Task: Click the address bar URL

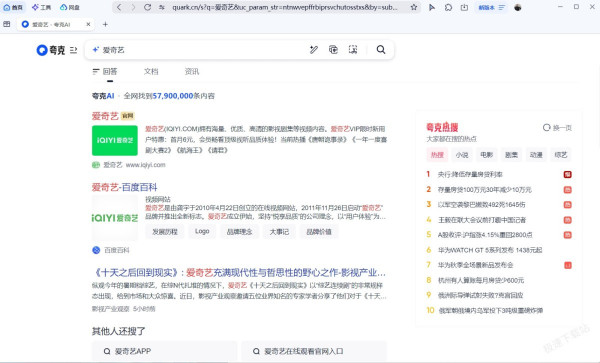Action: pyautogui.click(x=285, y=7)
